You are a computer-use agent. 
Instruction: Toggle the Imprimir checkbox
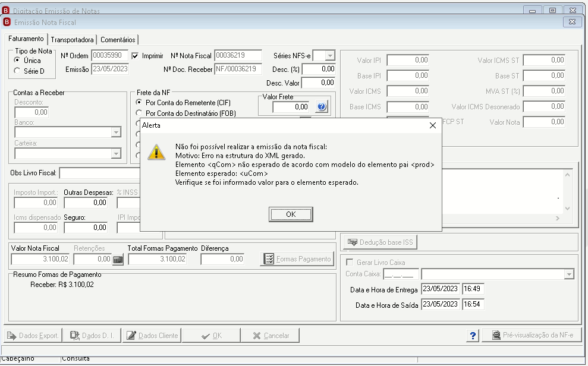tap(135, 56)
